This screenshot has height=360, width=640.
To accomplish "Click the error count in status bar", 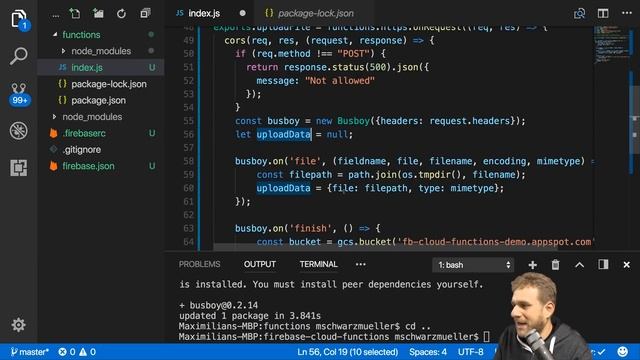I will point(67,352).
